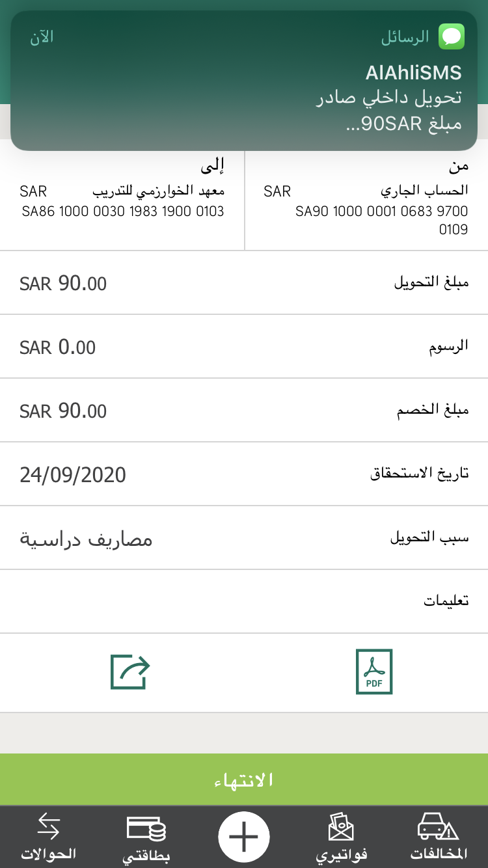The width and height of the screenshot is (488, 868).
Task: Tap the due date 24/09/2020
Action: (x=73, y=474)
